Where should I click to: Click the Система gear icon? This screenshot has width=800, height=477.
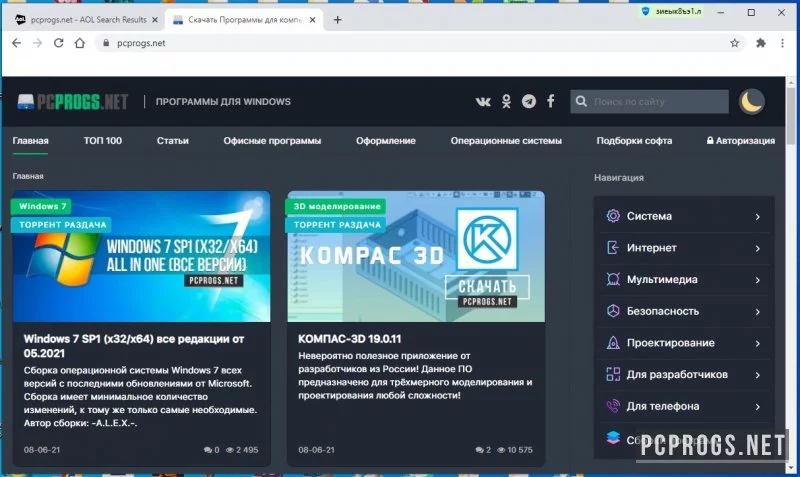pyautogui.click(x=613, y=216)
